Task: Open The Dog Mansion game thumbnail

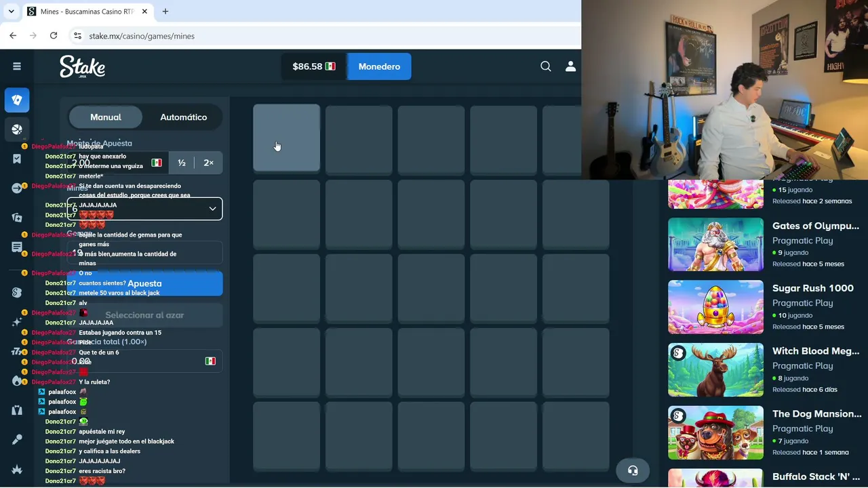Action: point(715,432)
